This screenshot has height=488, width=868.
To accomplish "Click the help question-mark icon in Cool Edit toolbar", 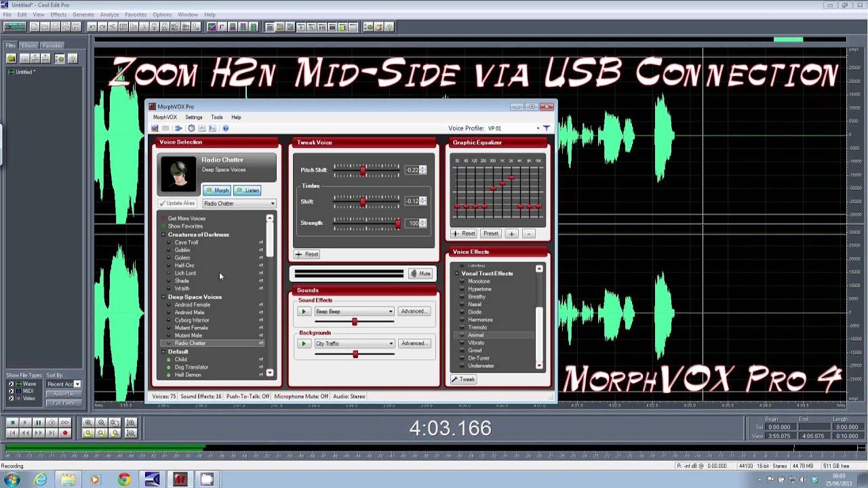I will (389, 27).
